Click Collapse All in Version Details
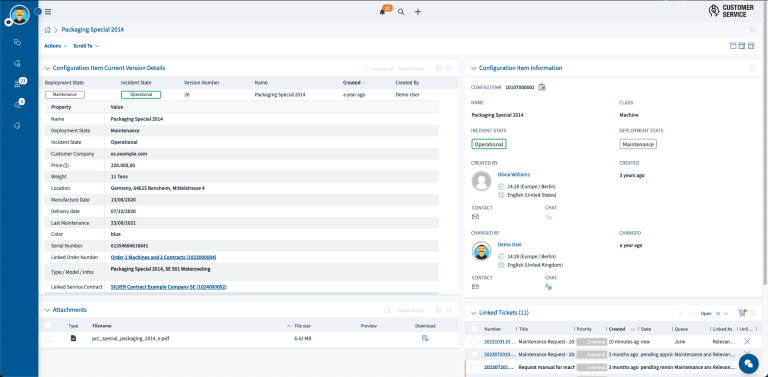 pos(378,69)
